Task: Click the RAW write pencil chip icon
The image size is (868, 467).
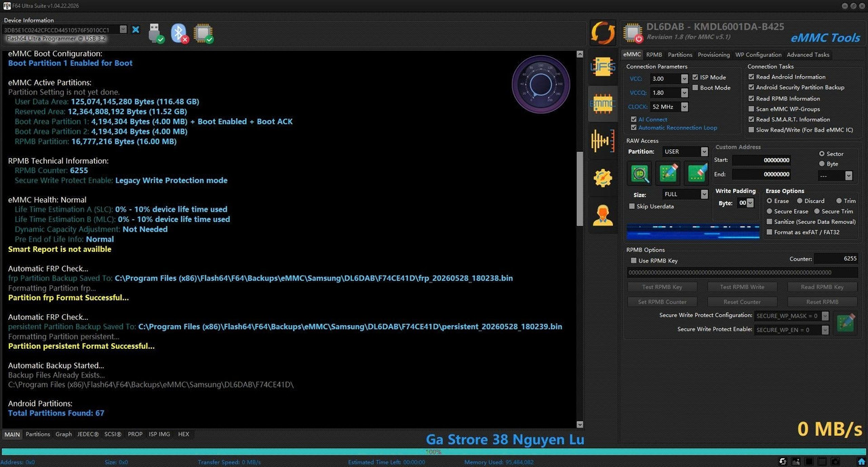Action: pos(669,174)
